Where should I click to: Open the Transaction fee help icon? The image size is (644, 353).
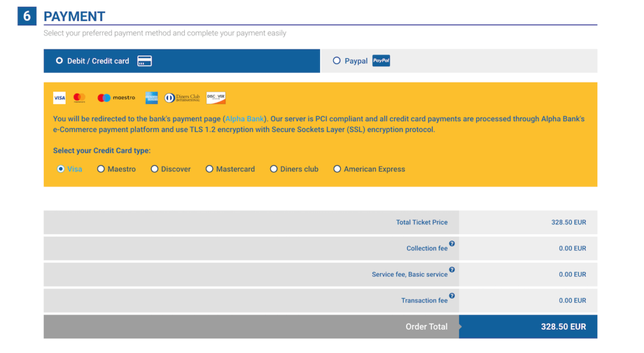click(452, 296)
